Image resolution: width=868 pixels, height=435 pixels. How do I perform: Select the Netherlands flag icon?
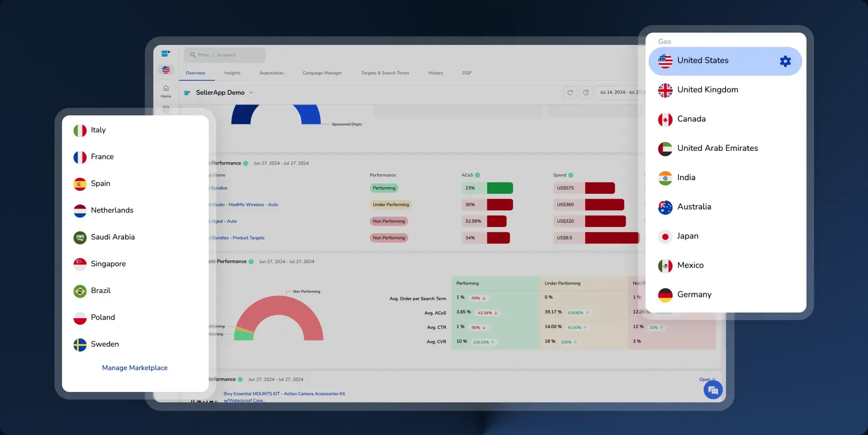[80, 211]
